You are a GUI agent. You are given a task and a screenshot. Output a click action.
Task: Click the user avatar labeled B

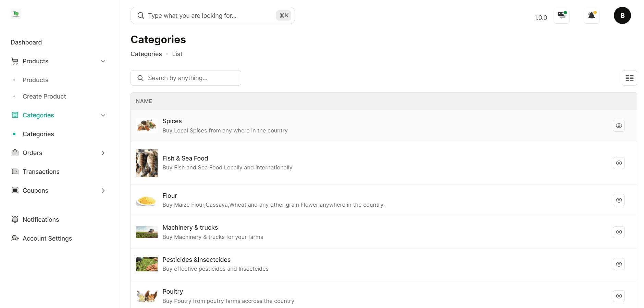tap(622, 15)
